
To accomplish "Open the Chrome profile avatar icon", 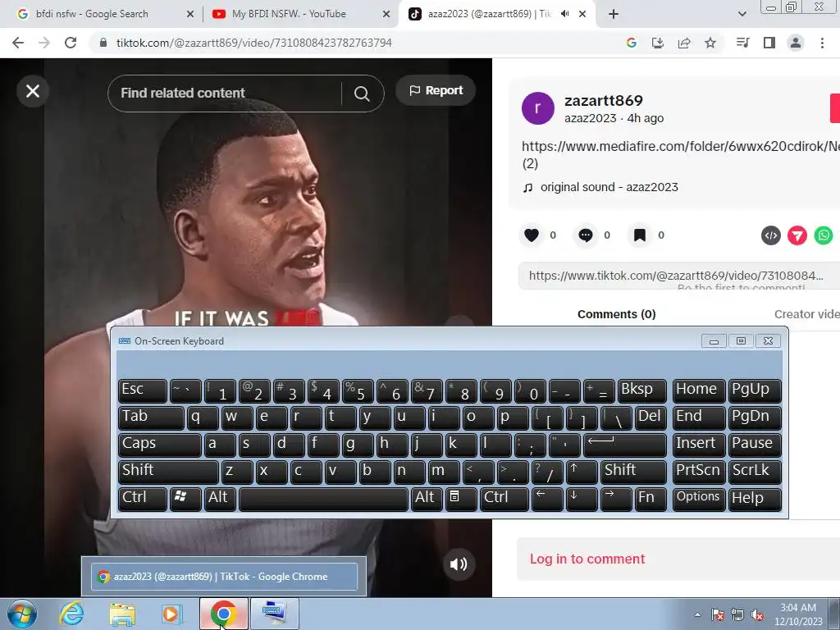I will (796, 43).
